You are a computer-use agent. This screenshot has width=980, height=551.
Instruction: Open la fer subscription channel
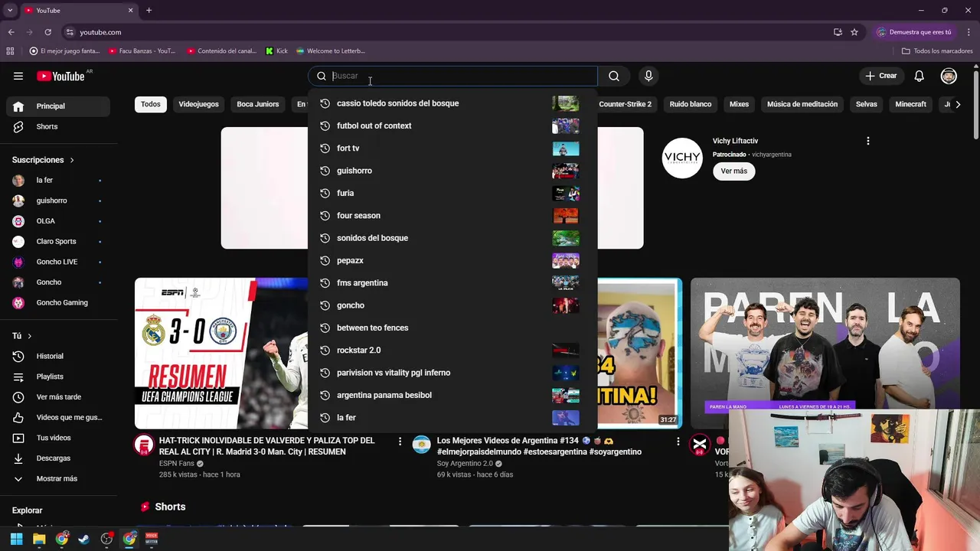pos(60,180)
